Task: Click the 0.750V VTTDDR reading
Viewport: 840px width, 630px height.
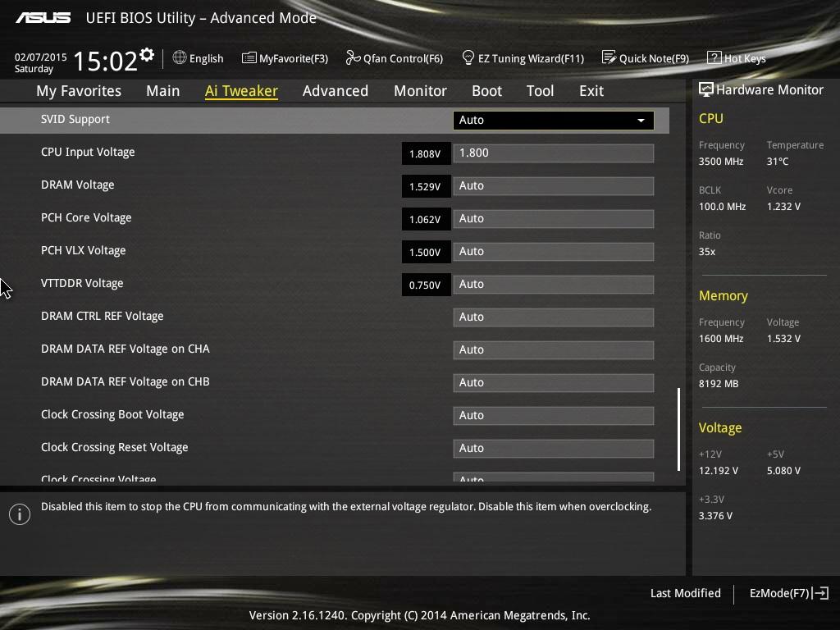Action: pyautogui.click(x=426, y=285)
